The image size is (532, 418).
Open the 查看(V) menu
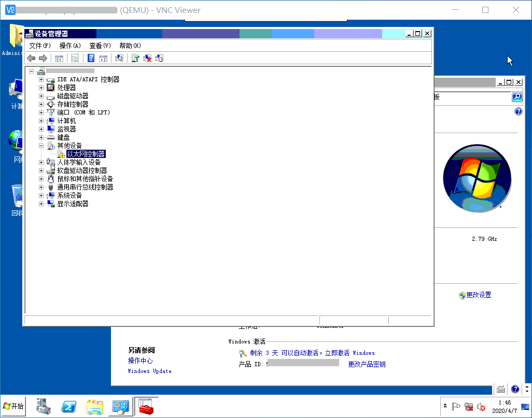pos(100,46)
